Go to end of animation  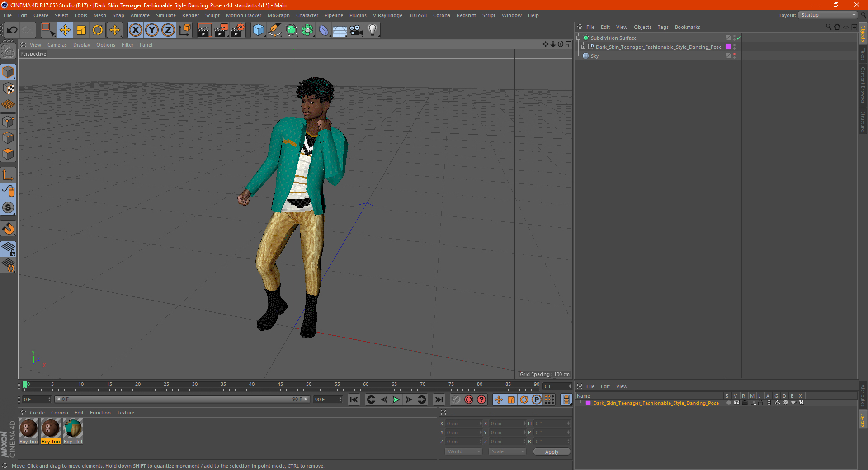439,399
